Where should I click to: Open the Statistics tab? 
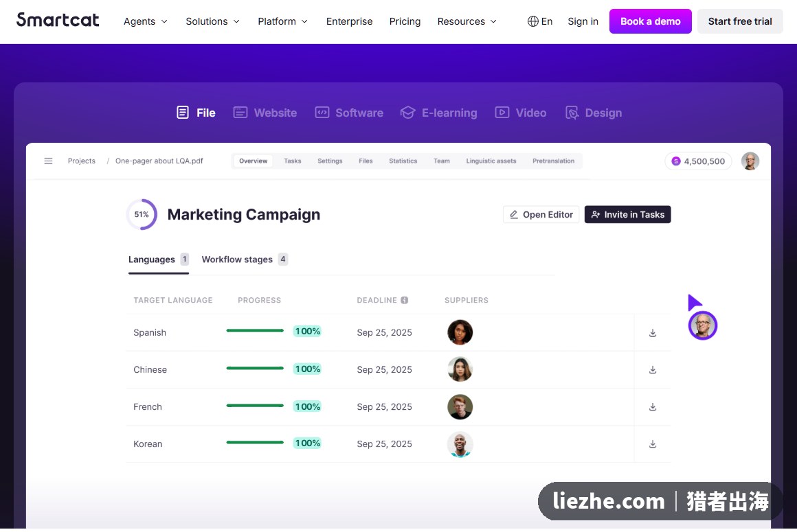tap(403, 161)
